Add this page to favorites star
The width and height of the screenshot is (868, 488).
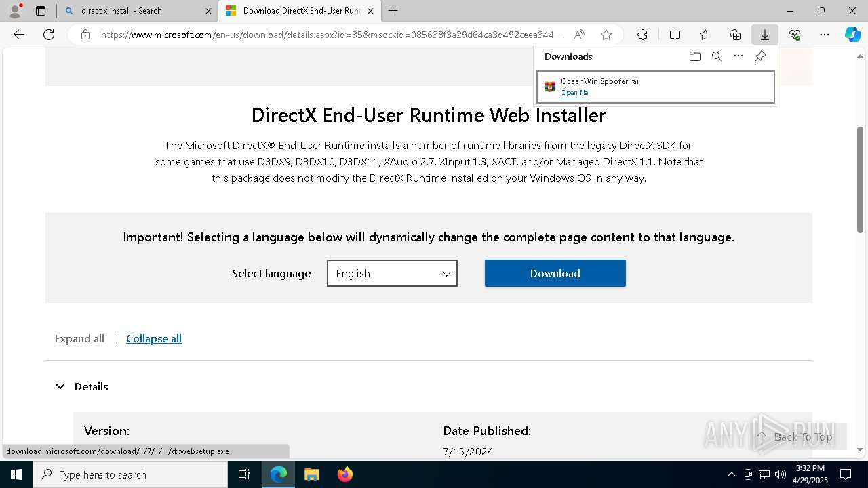[606, 35]
